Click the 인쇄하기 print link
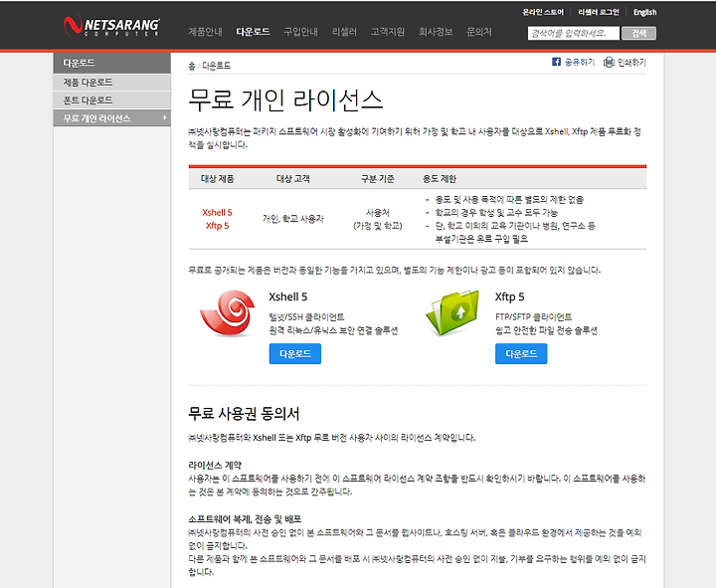This screenshot has width=716, height=588. tap(631, 62)
